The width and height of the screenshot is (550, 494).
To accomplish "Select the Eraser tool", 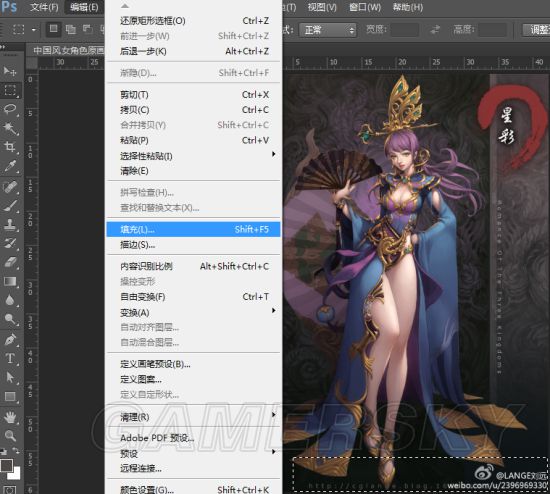I will (10, 262).
